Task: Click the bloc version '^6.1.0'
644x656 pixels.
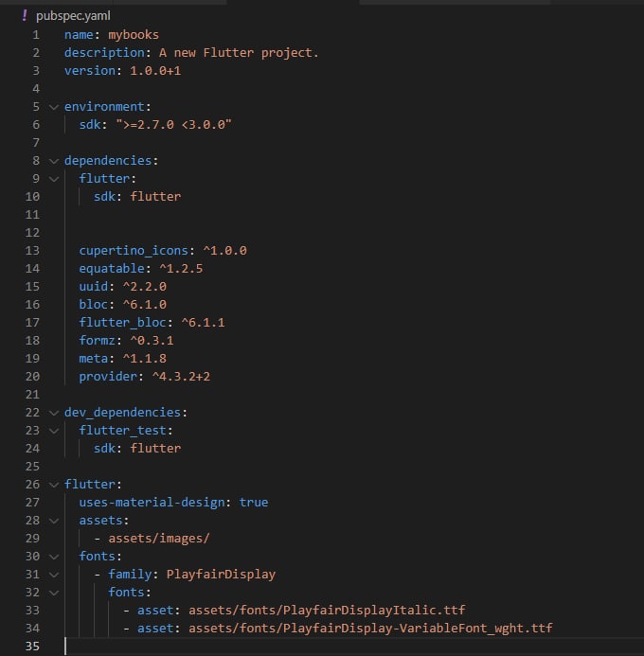Action: [145, 305]
